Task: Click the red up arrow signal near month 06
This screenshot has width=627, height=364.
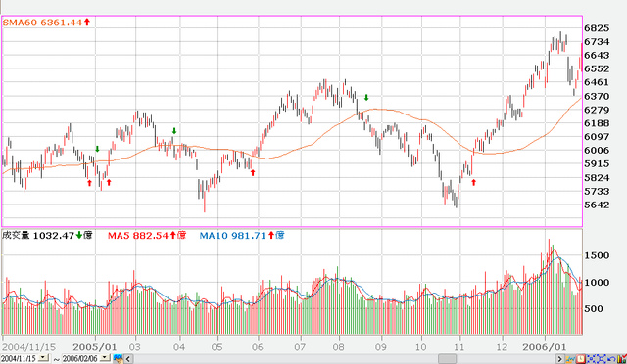Action: (253, 172)
